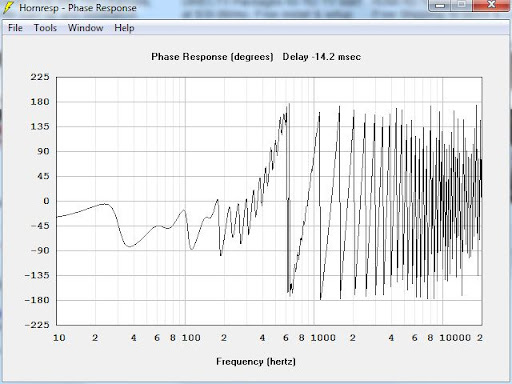Close the Hornresp Phase Response window
512x384 pixels.
491,5
